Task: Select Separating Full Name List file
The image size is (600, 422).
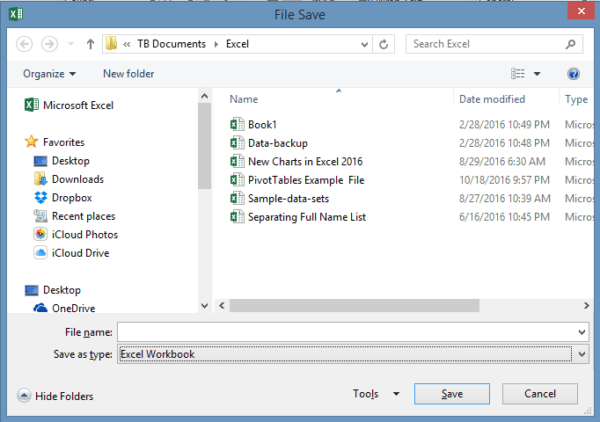Action: 307,217
